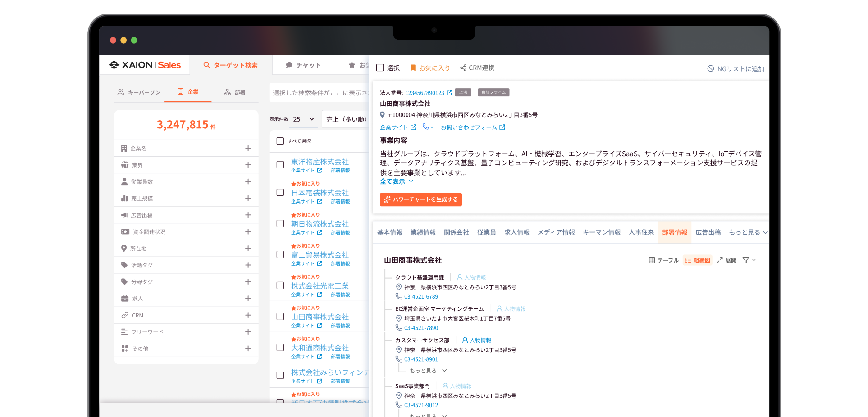Open the もっと見る tab dropdown
This screenshot has height=417, width=868.
749,232
